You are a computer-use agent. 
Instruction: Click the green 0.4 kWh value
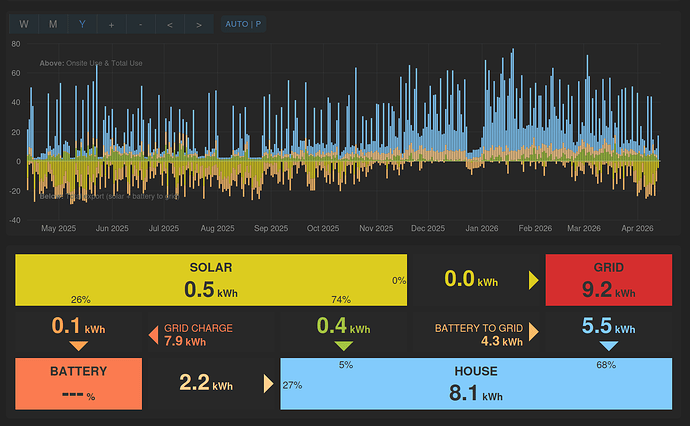point(343,327)
